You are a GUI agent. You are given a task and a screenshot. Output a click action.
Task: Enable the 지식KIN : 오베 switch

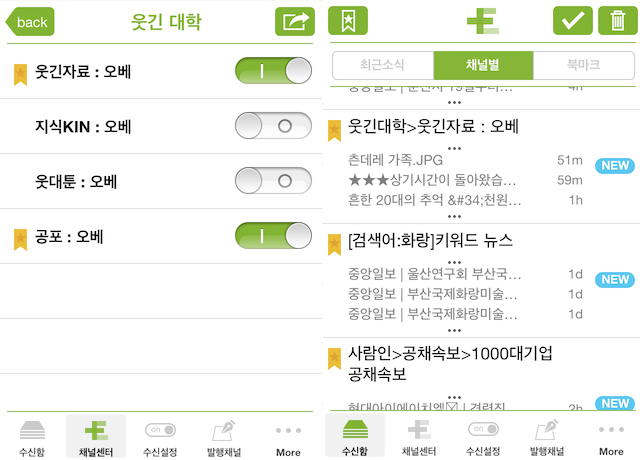273,126
